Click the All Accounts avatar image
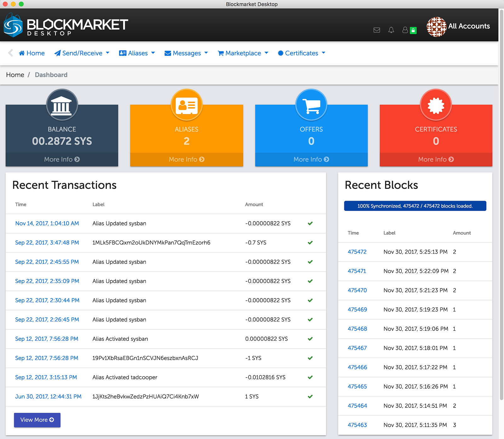Viewport: 504px width, 439px height. [x=436, y=26]
